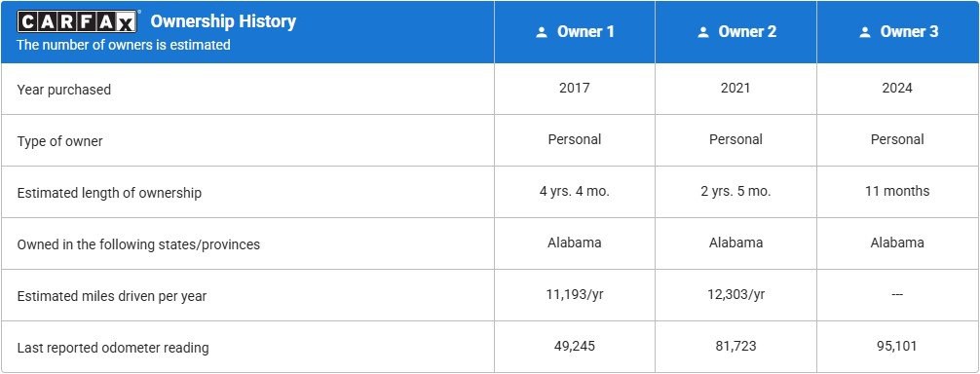Click the Owner 1 person icon
The width and height of the screenshot is (980, 374).
click(x=542, y=32)
